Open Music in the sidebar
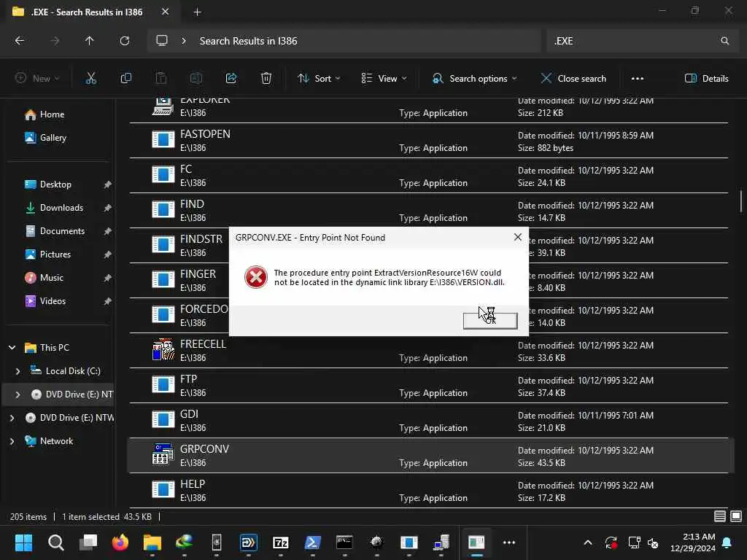The image size is (747, 560). click(51, 278)
